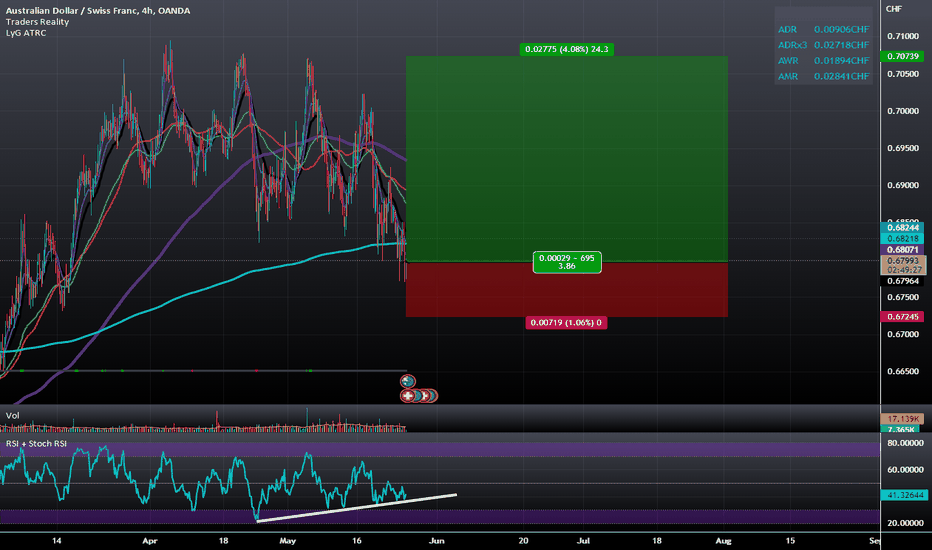Click the 0.67964 price tag
This screenshot has width=932, height=550.
click(902, 281)
